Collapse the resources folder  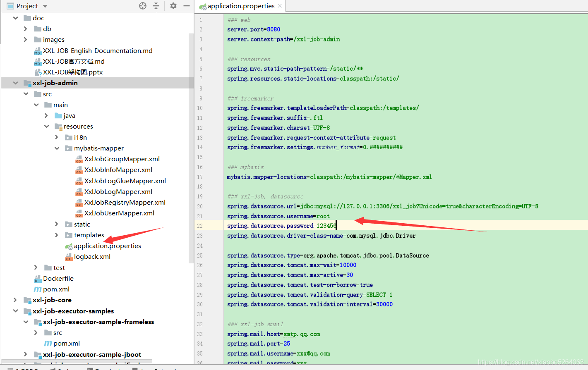point(47,126)
